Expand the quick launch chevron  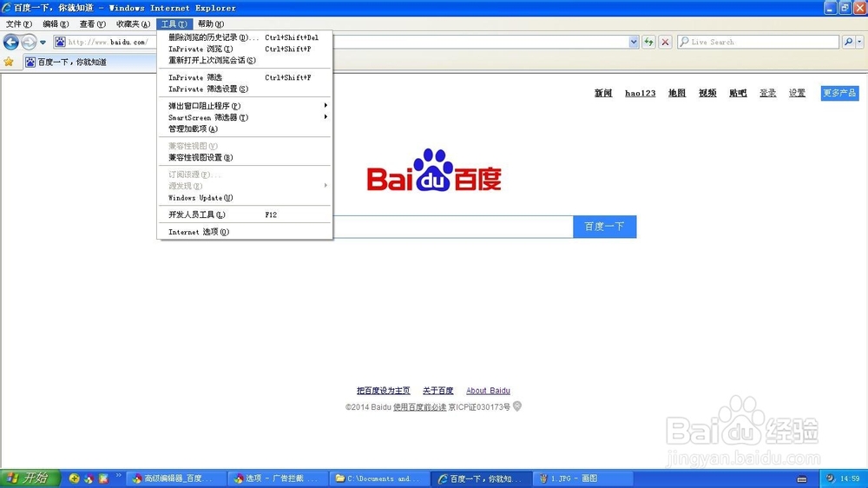[118, 475]
